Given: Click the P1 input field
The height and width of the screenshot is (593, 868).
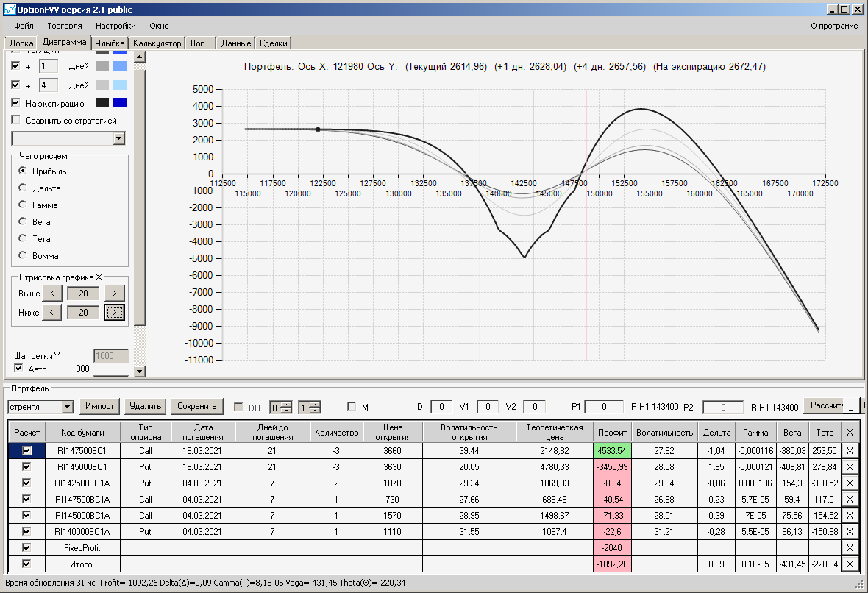Looking at the screenshot, I should click(604, 407).
